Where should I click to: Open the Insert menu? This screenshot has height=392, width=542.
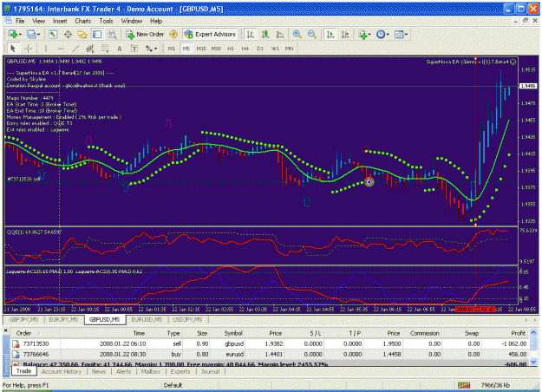(60, 21)
